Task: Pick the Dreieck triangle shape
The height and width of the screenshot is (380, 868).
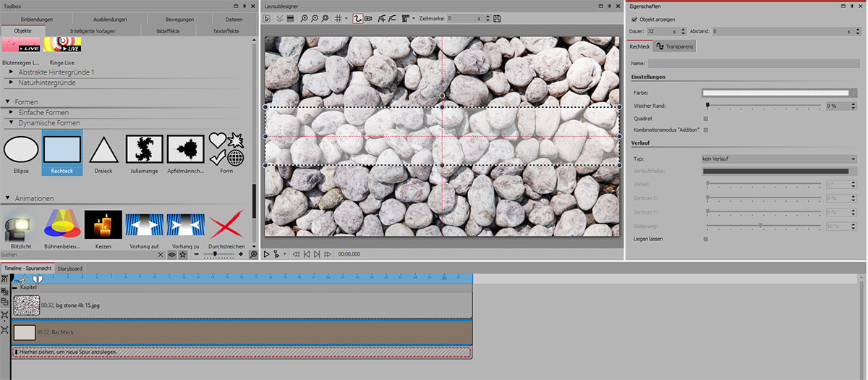Action: 103,149
